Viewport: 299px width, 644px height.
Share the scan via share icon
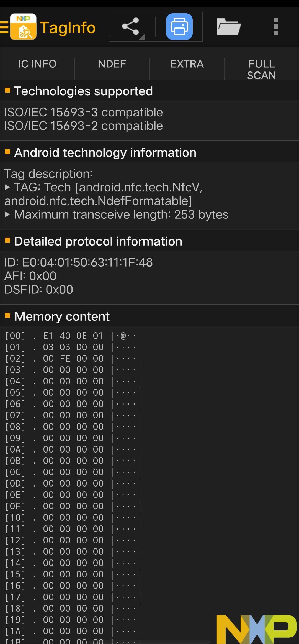(x=130, y=27)
